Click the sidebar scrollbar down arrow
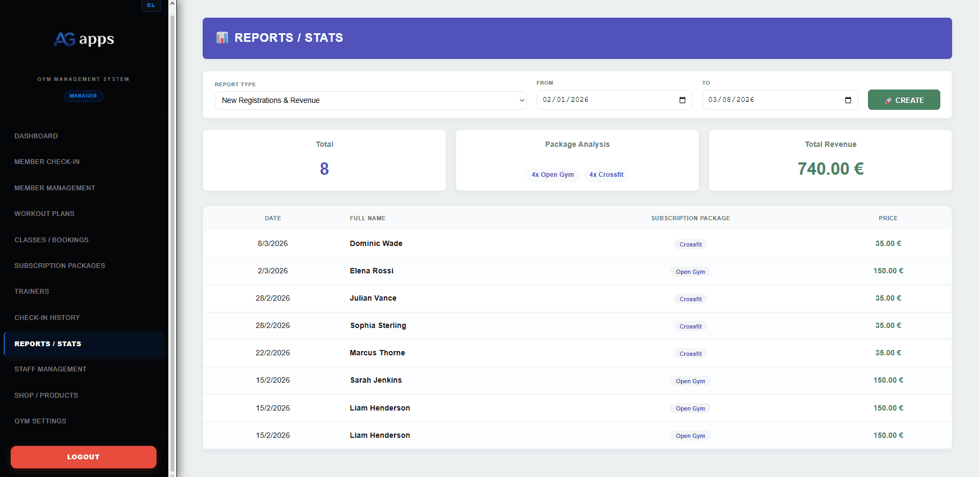 point(172,473)
